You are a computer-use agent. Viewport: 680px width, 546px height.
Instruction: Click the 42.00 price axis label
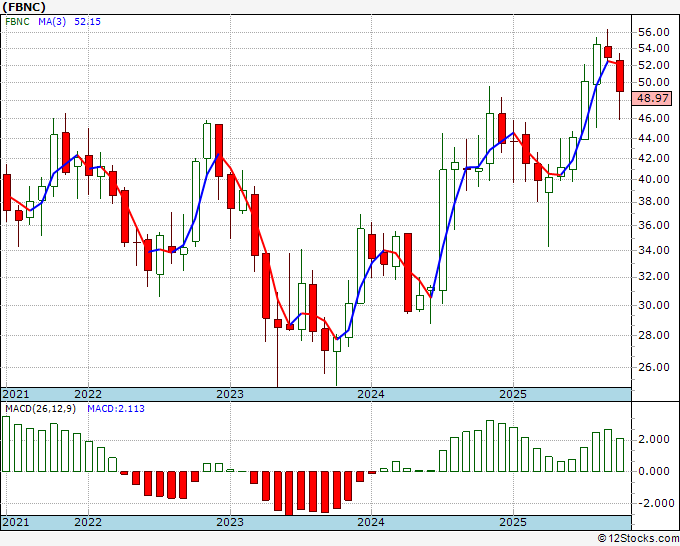point(653,158)
